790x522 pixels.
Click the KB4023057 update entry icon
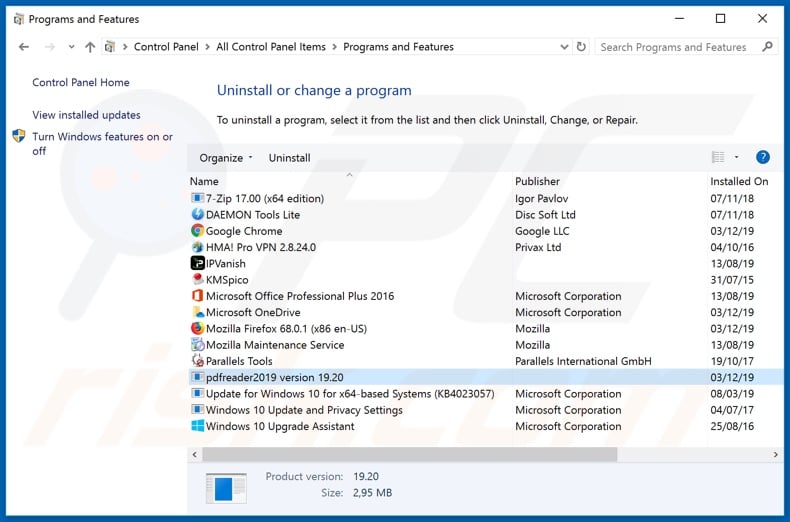[198, 394]
